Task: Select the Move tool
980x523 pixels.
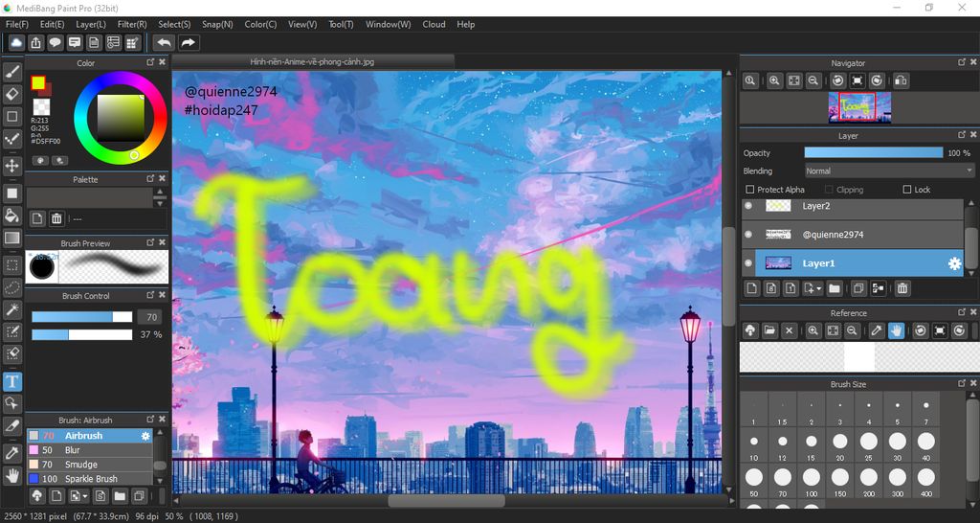Action: pos(11,166)
